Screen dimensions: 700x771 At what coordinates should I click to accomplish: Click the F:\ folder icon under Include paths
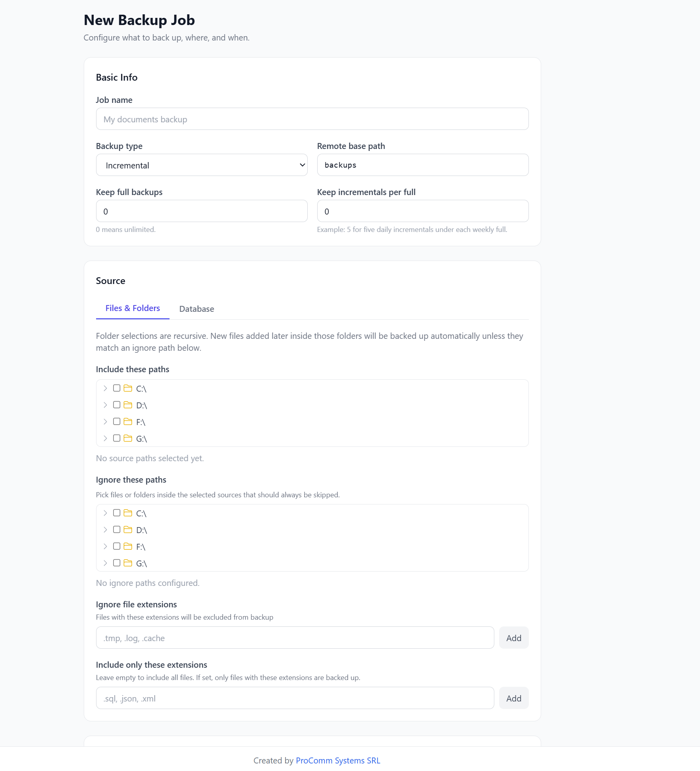(x=128, y=421)
